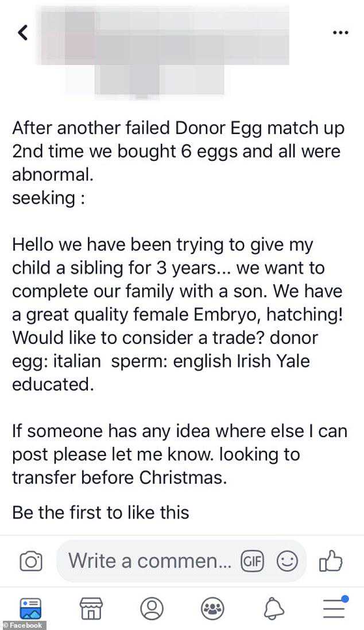Image resolution: width=364 pixels, height=630 pixels.
Task: Go to the News Feed tab
Action: [x=31, y=607]
